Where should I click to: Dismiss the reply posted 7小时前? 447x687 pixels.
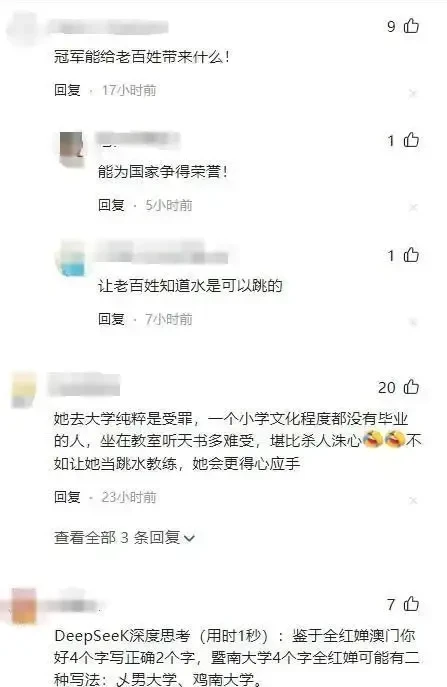(x=413, y=322)
